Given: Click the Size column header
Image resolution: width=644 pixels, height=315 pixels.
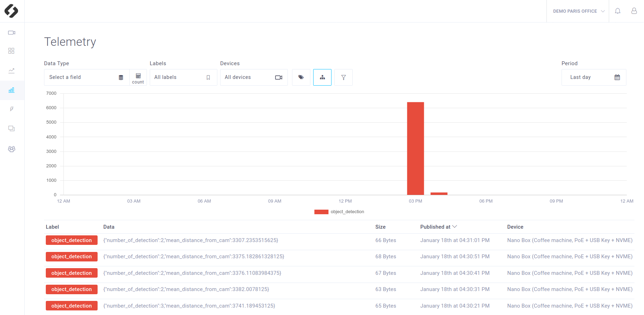Looking at the screenshot, I should [380, 227].
